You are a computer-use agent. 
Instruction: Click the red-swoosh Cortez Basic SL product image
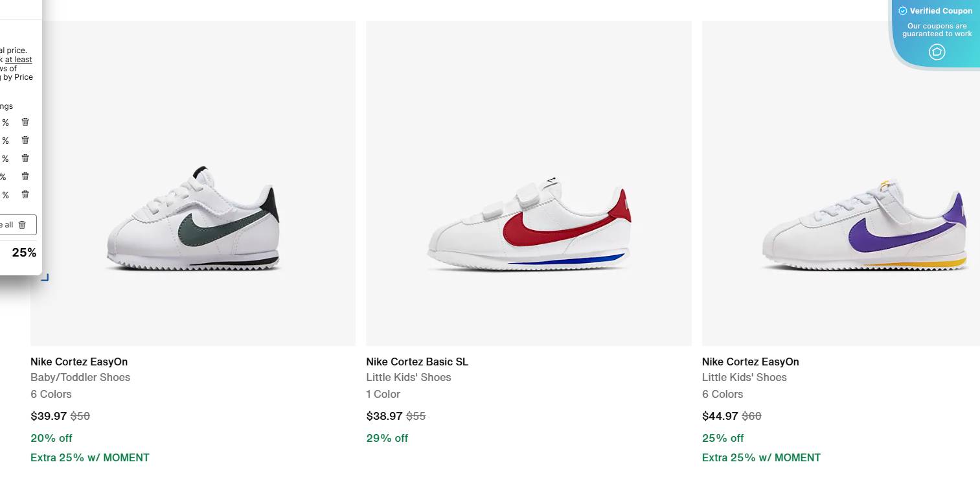point(529,183)
